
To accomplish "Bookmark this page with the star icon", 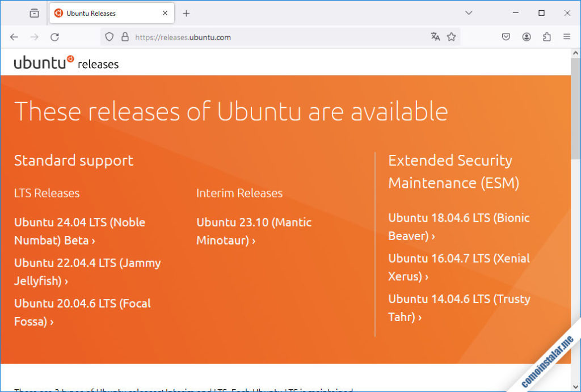I will click(x=452, y=36).
